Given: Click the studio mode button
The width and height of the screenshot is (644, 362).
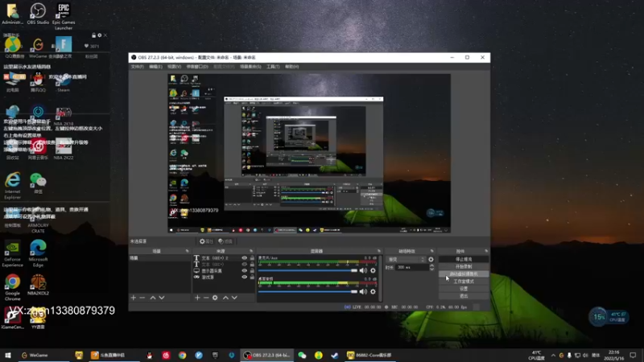Looking at the screenshot, I should click(x=464, y=281).
